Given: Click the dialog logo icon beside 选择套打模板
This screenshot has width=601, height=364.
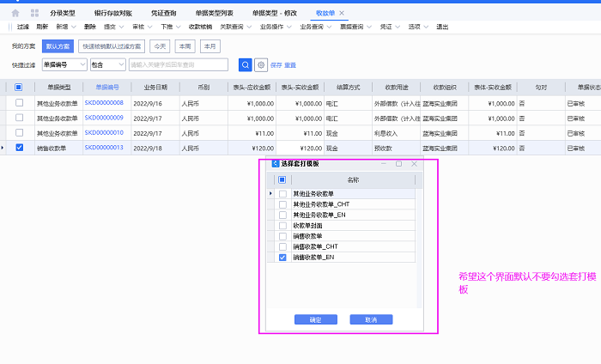Looking at the screenshot, I should (x=275, y=163).
